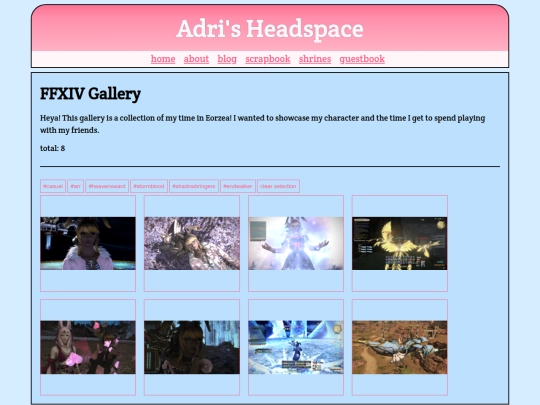
Task: Apply the #endwalker tag filter
Action: pos(238,186)
